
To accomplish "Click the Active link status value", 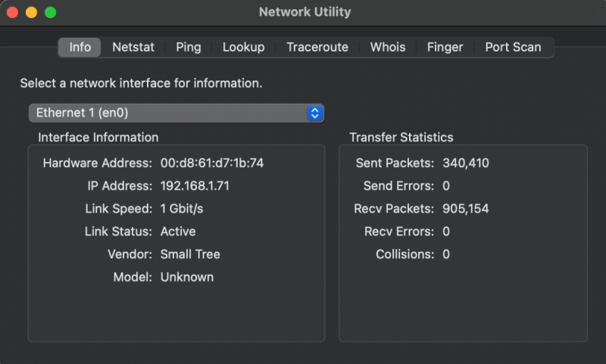I will point(178,232).
